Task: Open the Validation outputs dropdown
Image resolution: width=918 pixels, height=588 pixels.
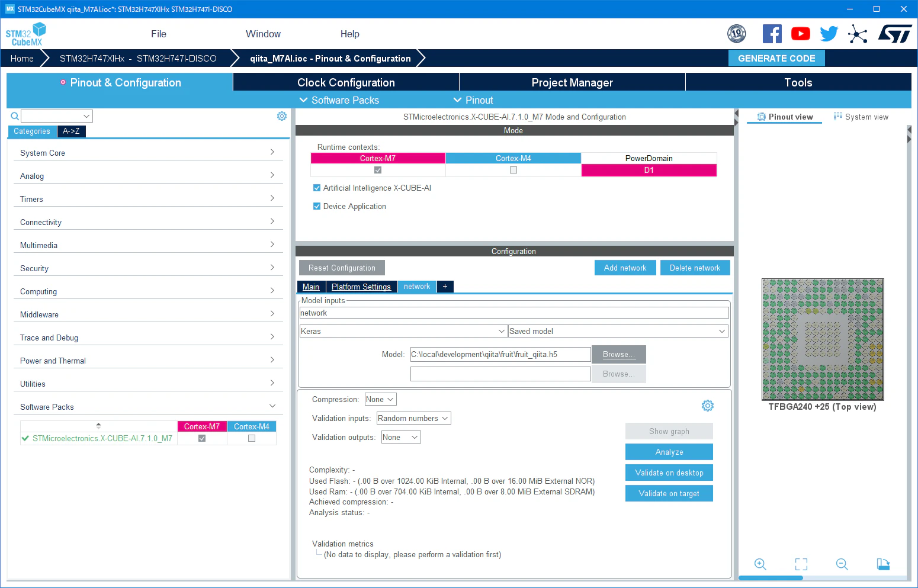Action: coord(401,438)
